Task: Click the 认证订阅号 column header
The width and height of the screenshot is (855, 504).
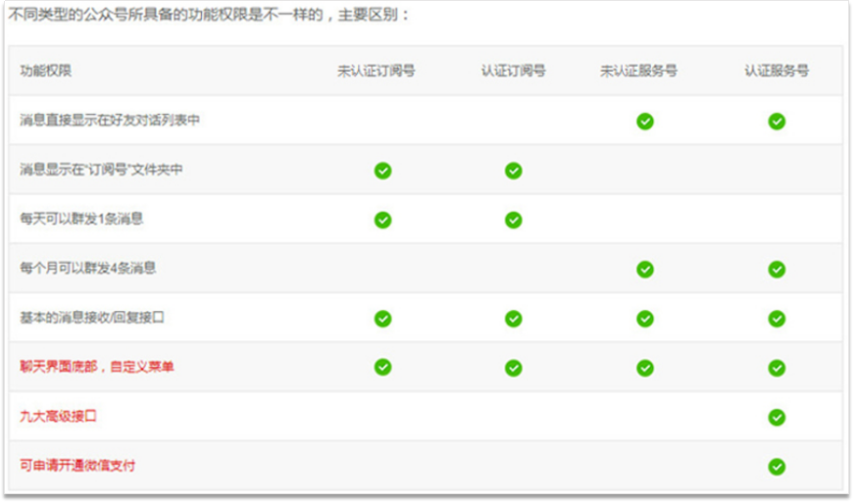Action: coord(514,72)
